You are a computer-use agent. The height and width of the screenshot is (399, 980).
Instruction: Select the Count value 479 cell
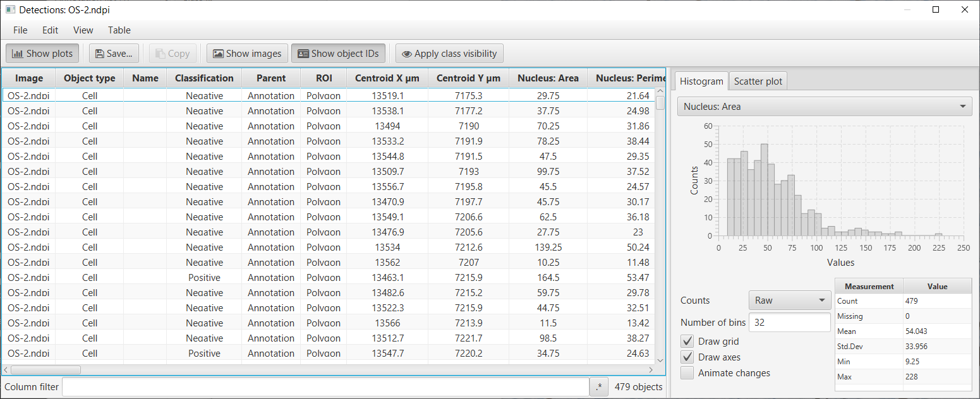click(937, 301)
